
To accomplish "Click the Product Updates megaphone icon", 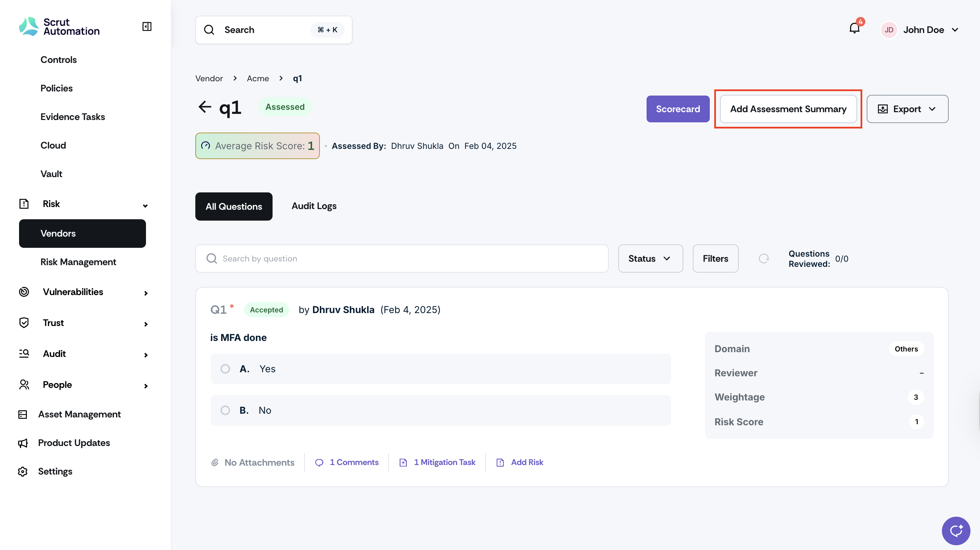I will (23, 443).
